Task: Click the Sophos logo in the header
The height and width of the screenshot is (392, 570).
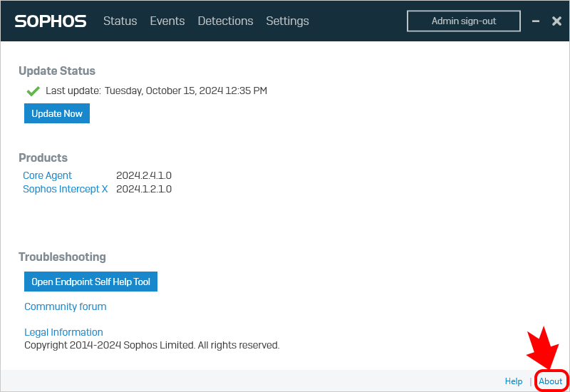Action: point(51,21)
